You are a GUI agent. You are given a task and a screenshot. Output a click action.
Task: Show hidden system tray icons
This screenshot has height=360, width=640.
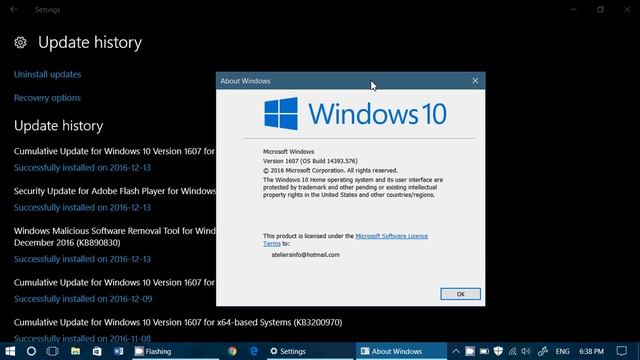coord(456,351)
